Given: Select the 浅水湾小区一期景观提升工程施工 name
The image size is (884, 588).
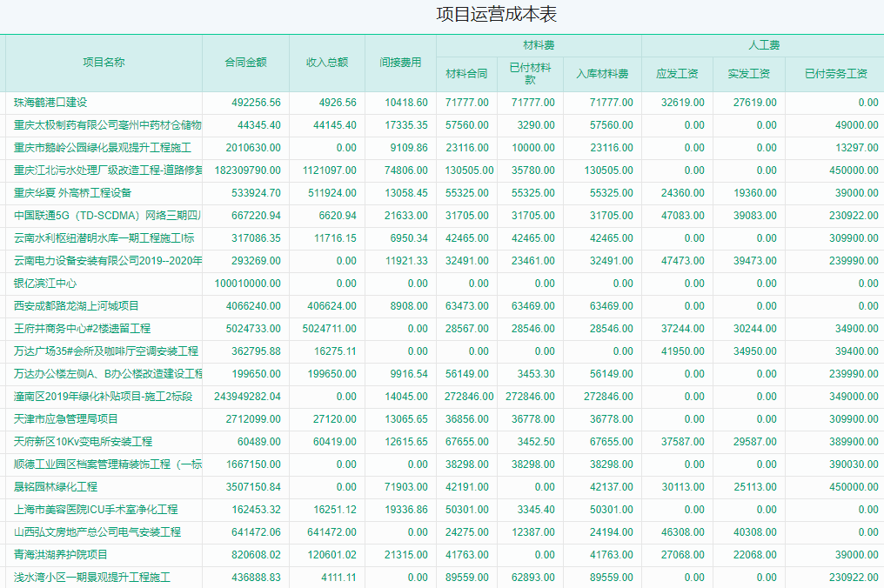Looking at the screenshot, I should (92, 578).
